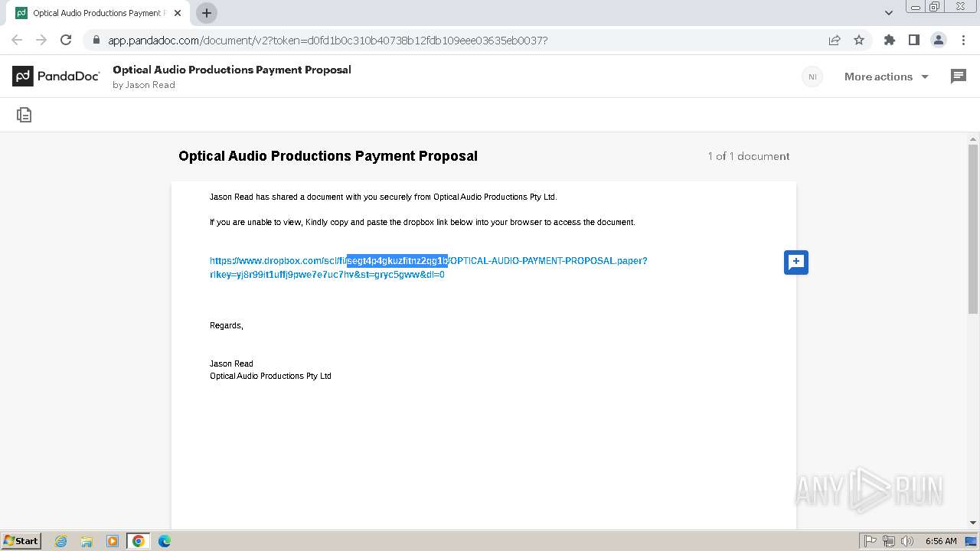Click the NI user avatar
The image size is (980, 551).
[812, 77]
